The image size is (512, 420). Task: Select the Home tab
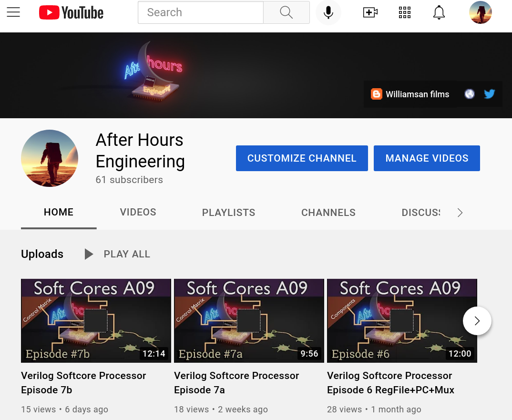(59, 212)
